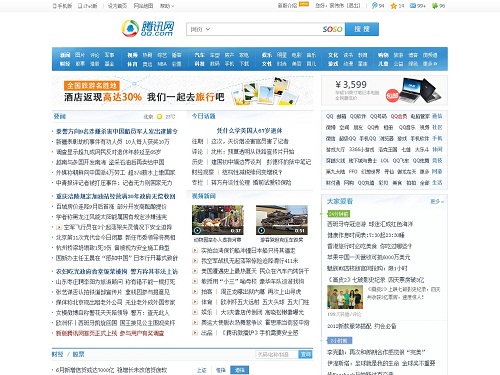Click the video icon beside the 体育 video row
The image size is (500, 375).
(x=195, y=302)
